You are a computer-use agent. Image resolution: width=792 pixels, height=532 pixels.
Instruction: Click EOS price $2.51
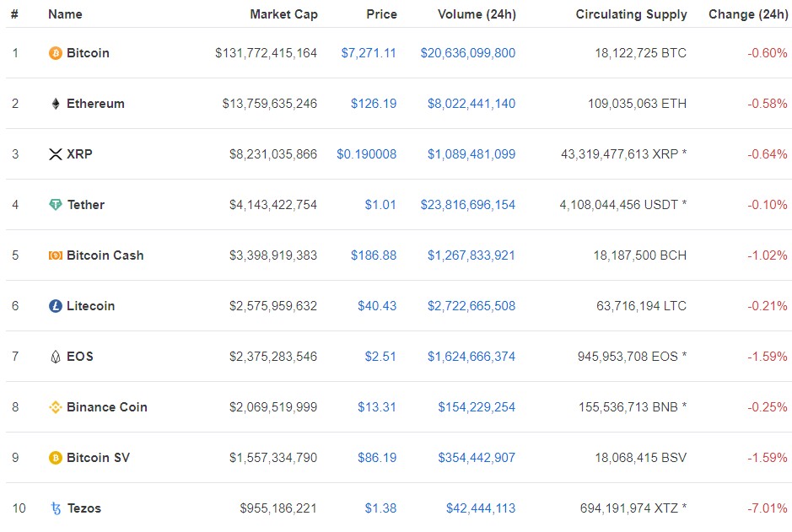click(x=381, y=357)
